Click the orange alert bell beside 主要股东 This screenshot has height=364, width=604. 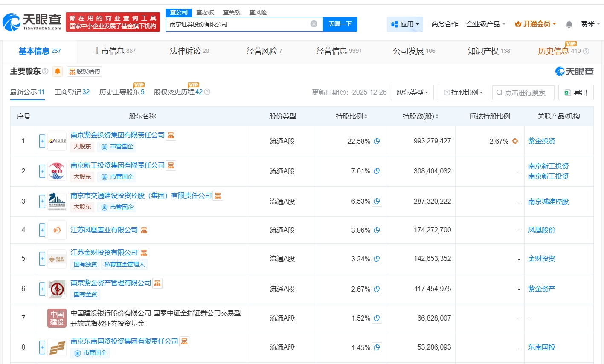58,71
